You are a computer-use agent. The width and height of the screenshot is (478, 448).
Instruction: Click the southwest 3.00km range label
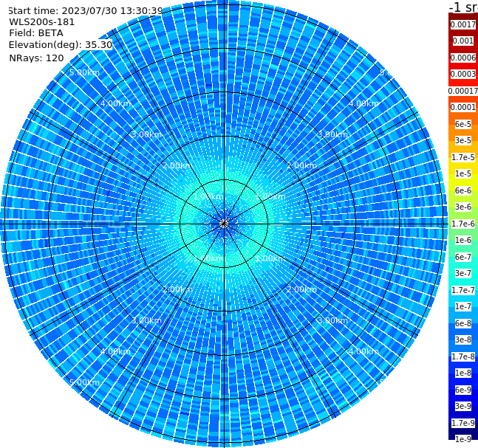(x=146, y=320)
